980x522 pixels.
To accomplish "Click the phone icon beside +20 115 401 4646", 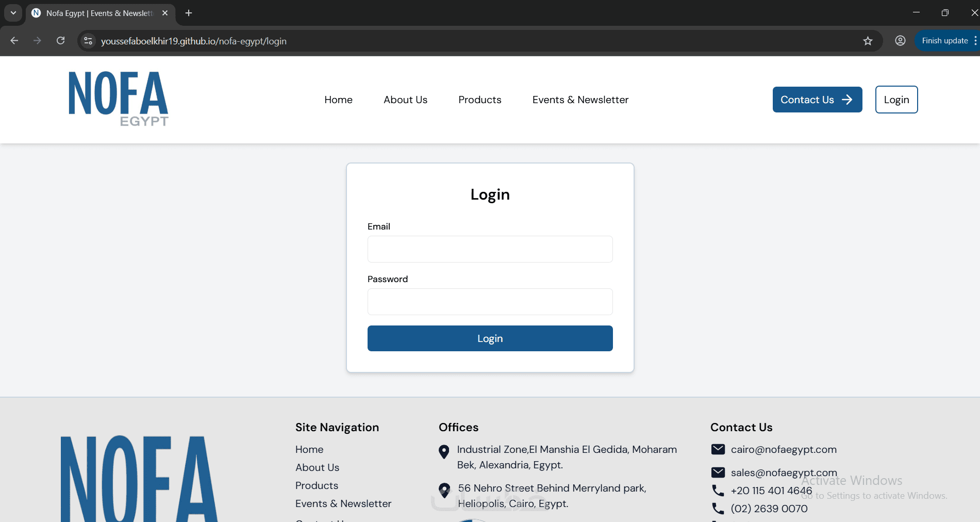I will (x=718, y=490).
